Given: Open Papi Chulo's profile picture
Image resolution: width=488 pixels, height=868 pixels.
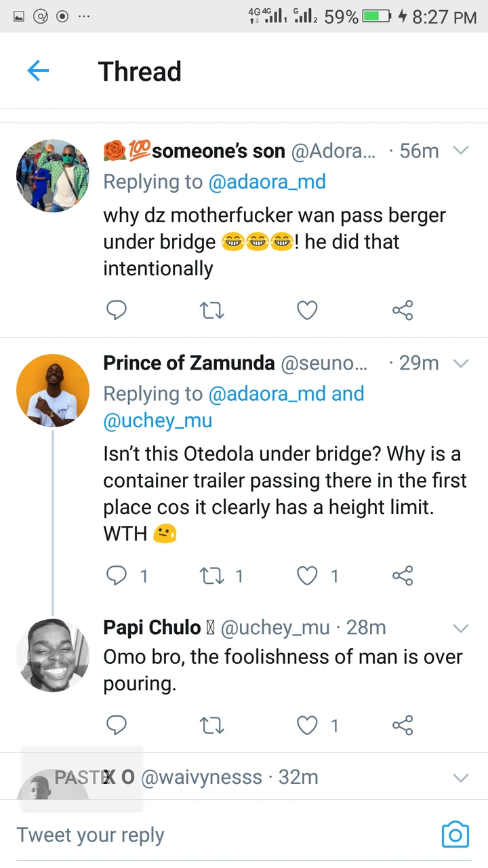Looking at the screenshot, I should click(52, 655).
